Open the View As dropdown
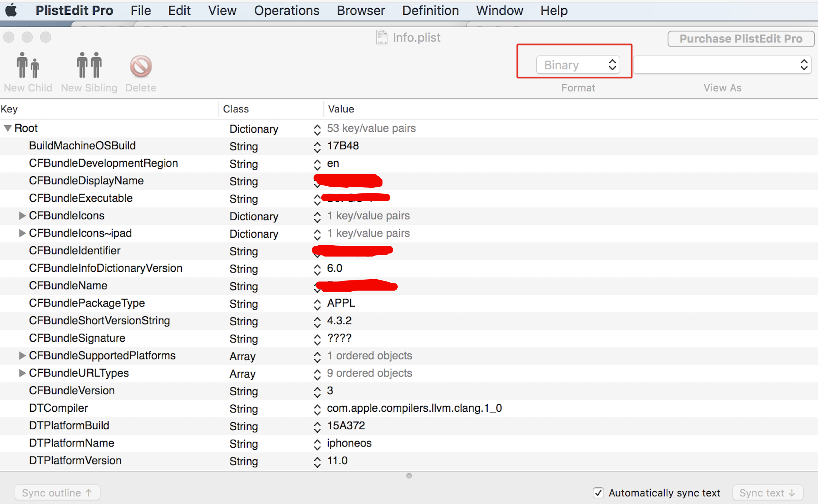Image resolution: width=818 pixels, height=504 pixels. click(x=722, y=65)
